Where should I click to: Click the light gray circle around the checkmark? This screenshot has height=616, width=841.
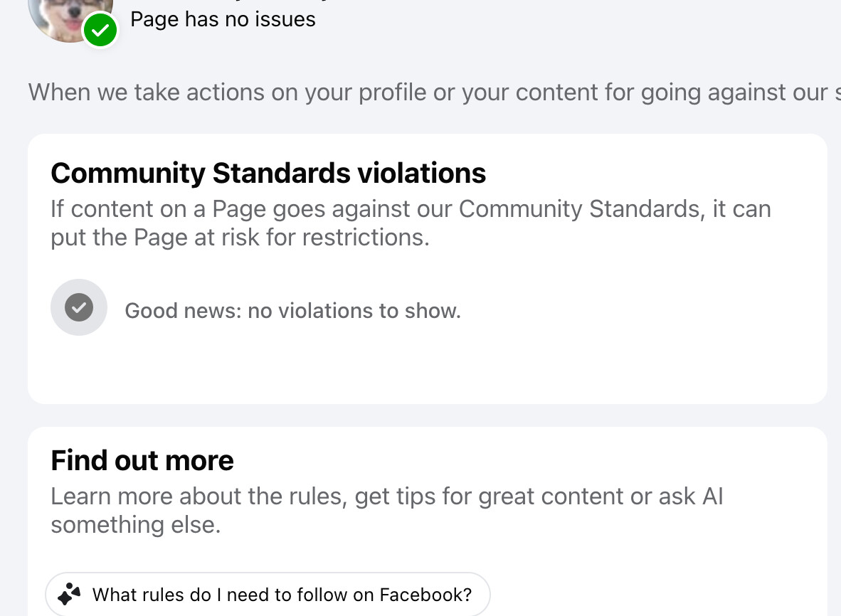(79, 307)
